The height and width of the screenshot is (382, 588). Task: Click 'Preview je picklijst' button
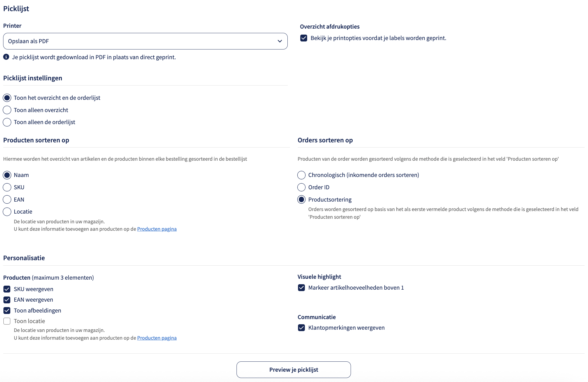click(294, 370)
